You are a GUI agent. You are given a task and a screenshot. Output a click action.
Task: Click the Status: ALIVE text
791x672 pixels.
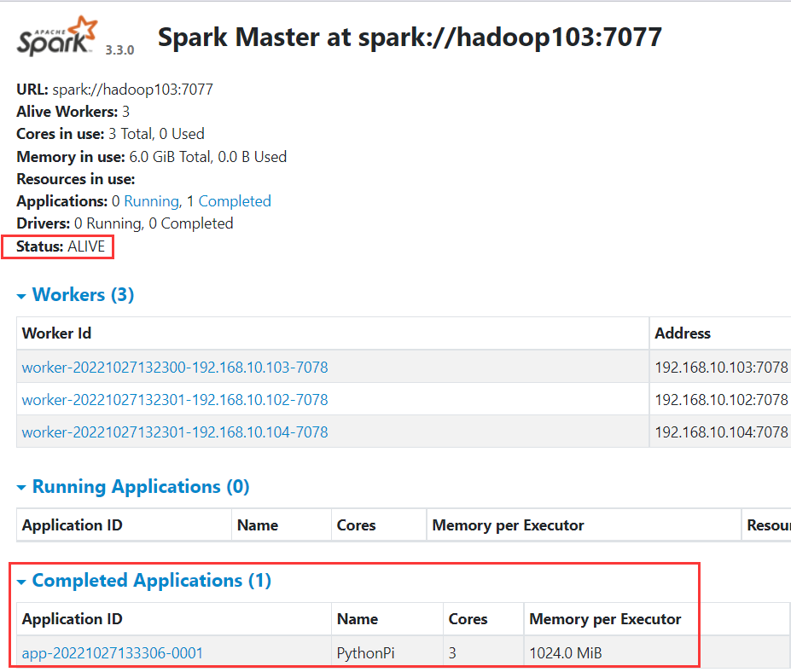(x=61, y=246)
